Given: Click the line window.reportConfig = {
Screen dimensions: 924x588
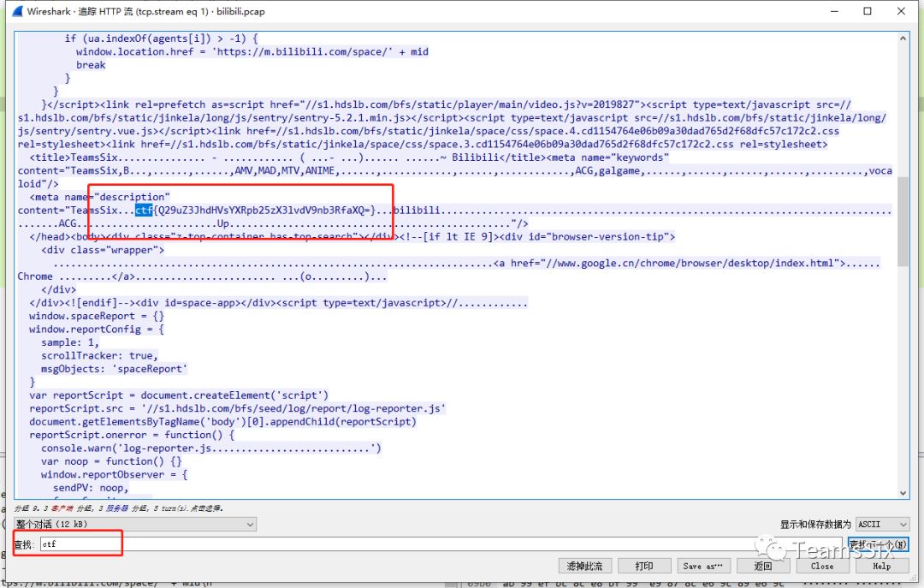Looking at the screenshot, I should (97, 329).
